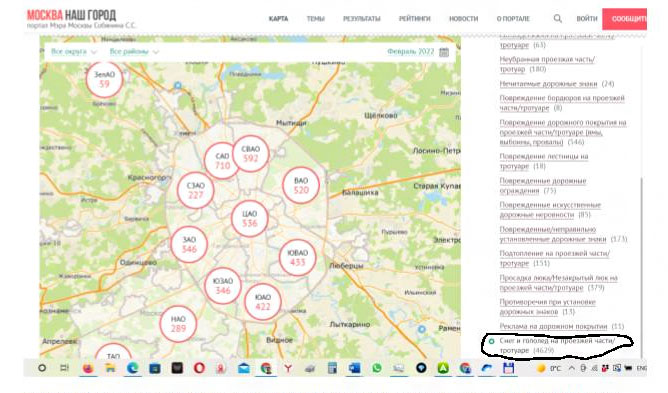668x393 pixels.
Task: Select the Снег и гололед radio marker
Action: [491, 341]
